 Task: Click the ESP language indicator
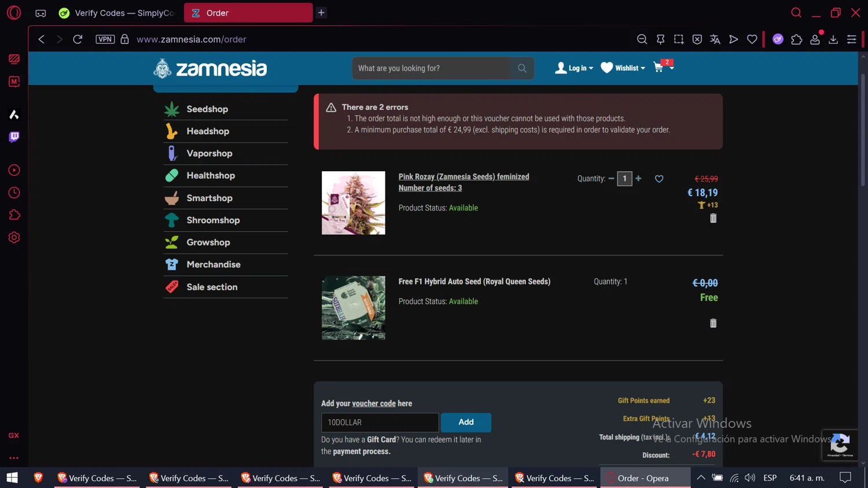770,478
